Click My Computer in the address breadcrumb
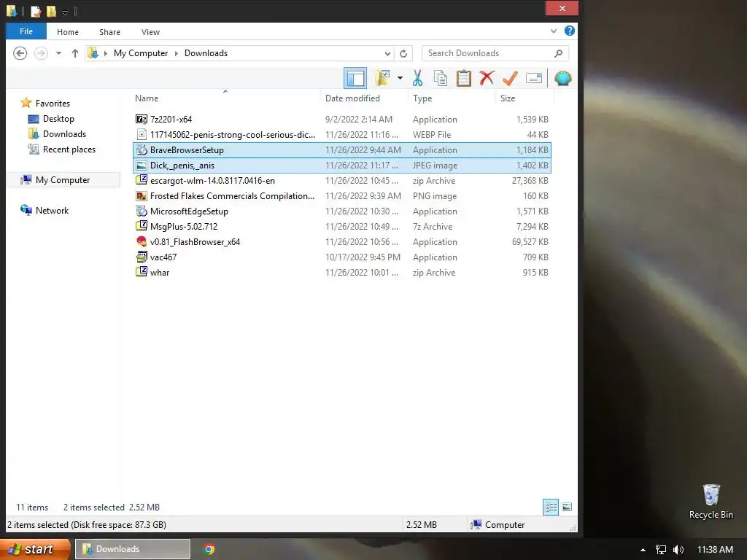The width and height of the screenshot is (747, 560). pyautogui.click(x=141, y=53)
